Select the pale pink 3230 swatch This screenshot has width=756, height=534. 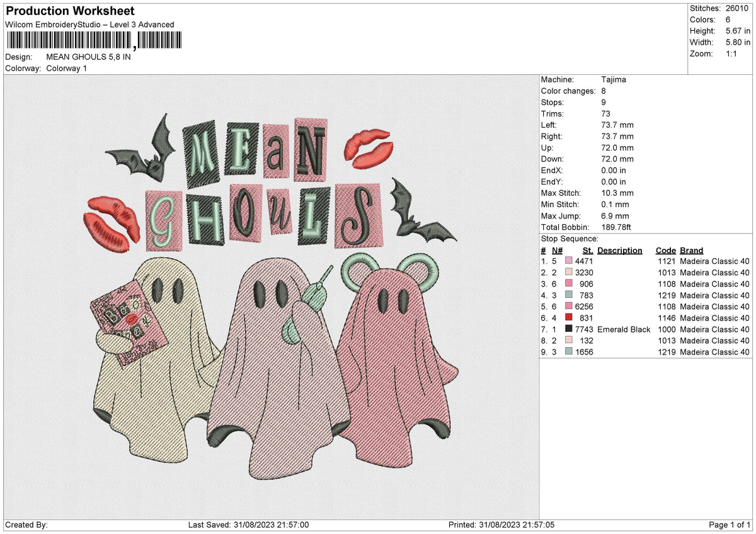[570, 272]
